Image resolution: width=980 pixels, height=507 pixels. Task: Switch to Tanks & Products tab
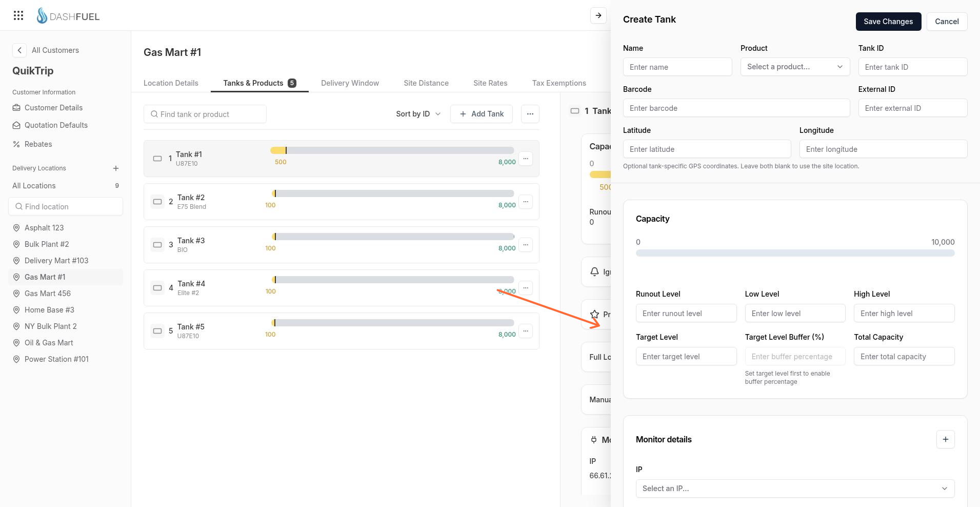click(x=259, y=83)
